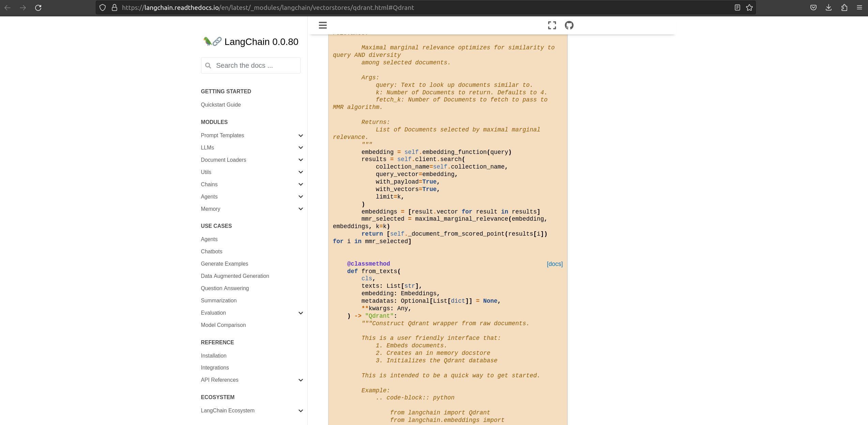
Task: Click the USE CASES heading
Action: (x=216, y=226)
